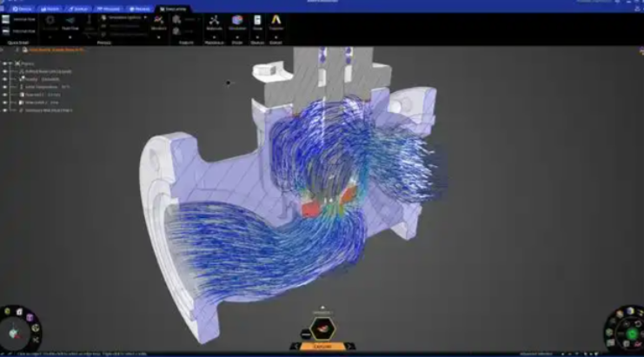Toggle the eye icon for Flow outlet 1
644x357 pixels.
[x=4, y=102]
